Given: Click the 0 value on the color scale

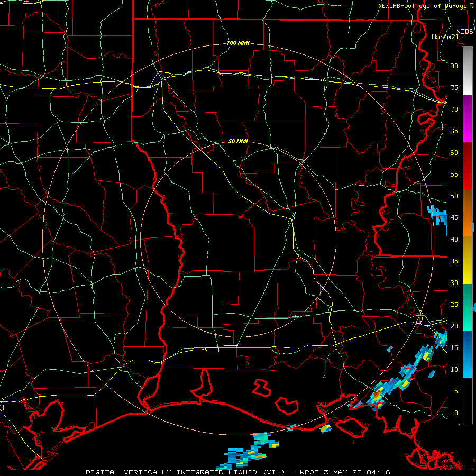Looking at the screenshot, I should pos(456,413).
